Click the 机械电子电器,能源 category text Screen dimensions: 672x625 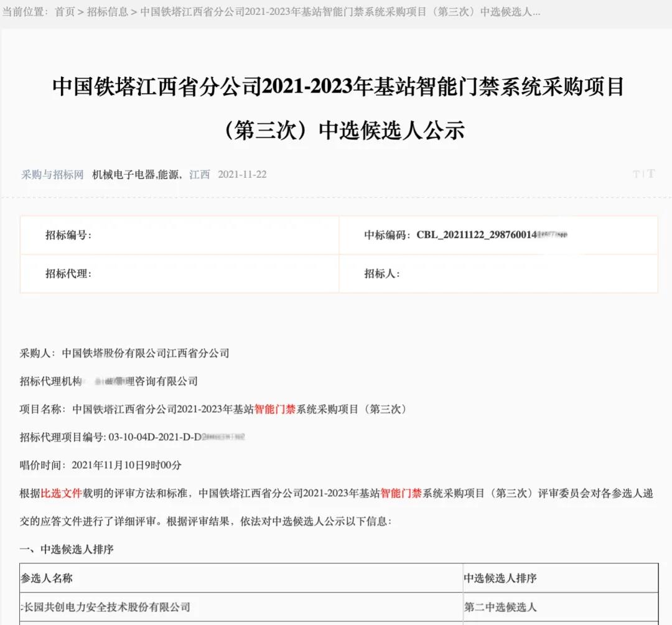[137, 175]
